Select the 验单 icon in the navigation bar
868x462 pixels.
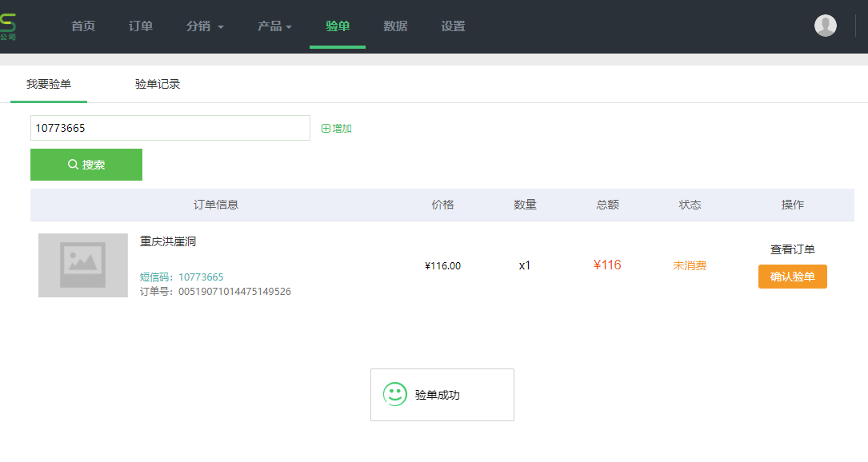click(338, 25)
